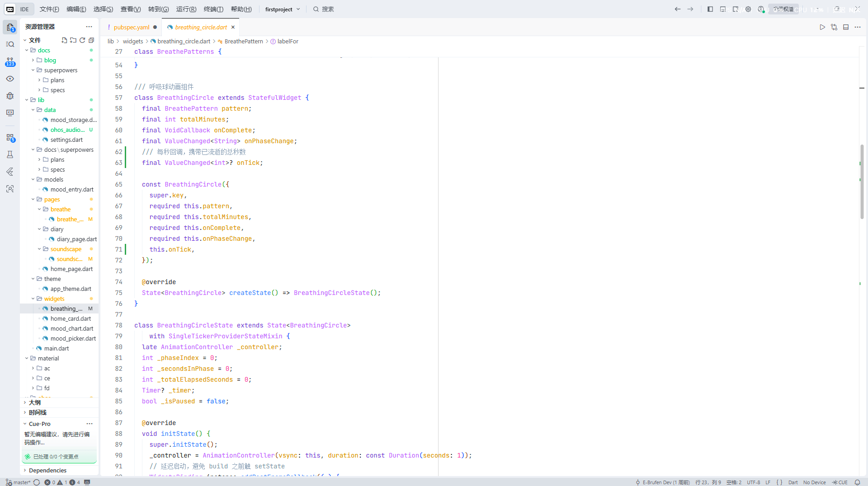868x486 pixels.
Task: Click the sync changes icon in status bar
Action: [37, 482]
